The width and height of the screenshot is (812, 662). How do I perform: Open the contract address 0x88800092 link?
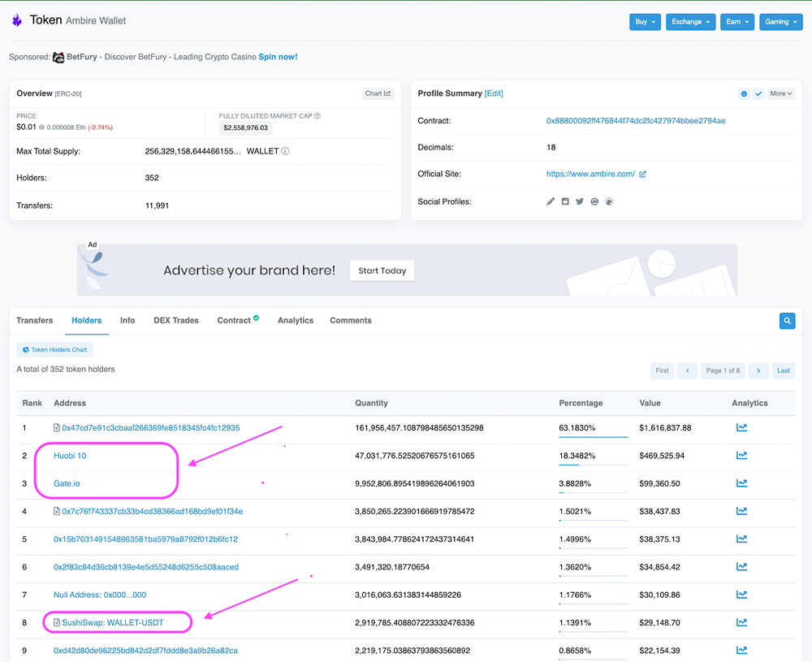click(636, 121)
